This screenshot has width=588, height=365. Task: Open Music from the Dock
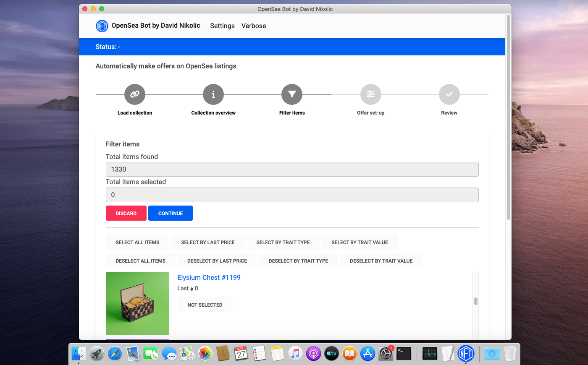[x=295, y=354]
